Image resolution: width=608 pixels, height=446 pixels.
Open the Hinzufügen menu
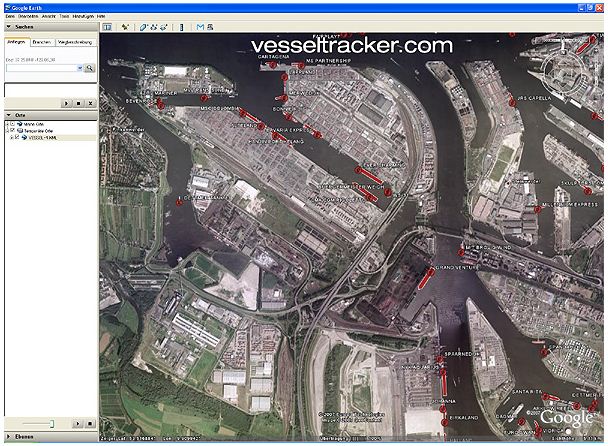(x=83, y=16)
